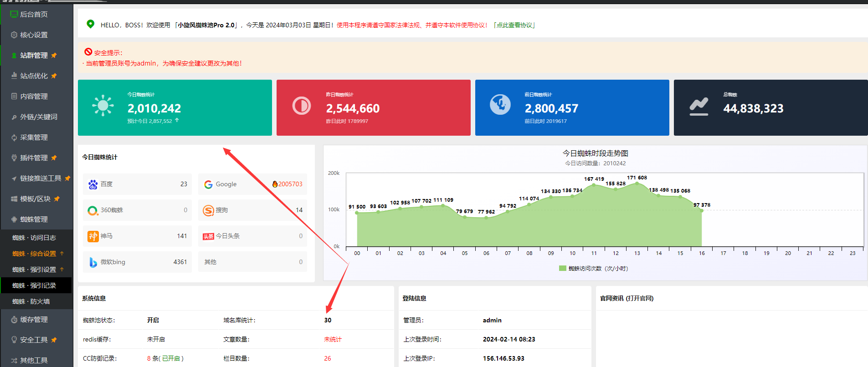Screen dimensions: 868x367
Task: Click the green location pin icon
Action: tap(90, 24)
